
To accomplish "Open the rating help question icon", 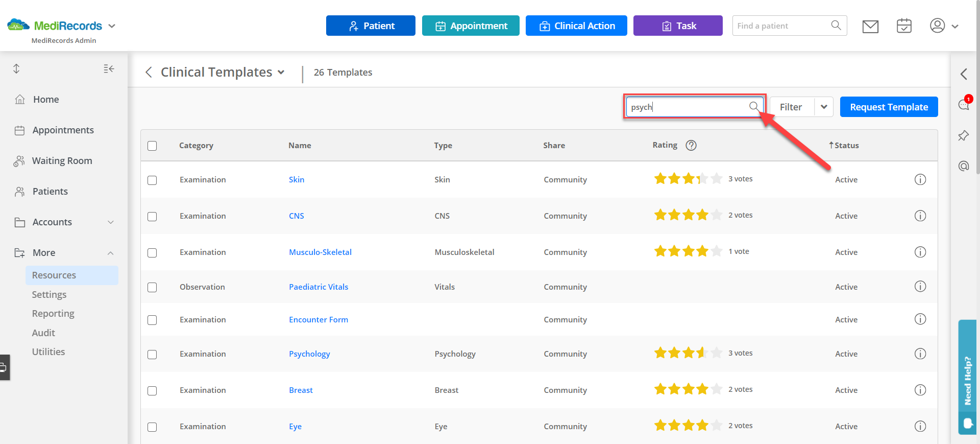I will click(691, 145).
